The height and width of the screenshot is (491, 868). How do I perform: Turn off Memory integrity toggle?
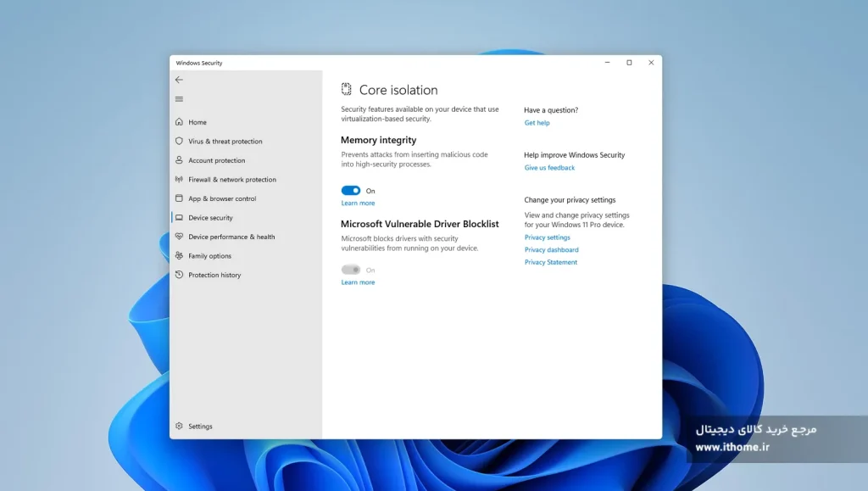click(x=350, y=191)
